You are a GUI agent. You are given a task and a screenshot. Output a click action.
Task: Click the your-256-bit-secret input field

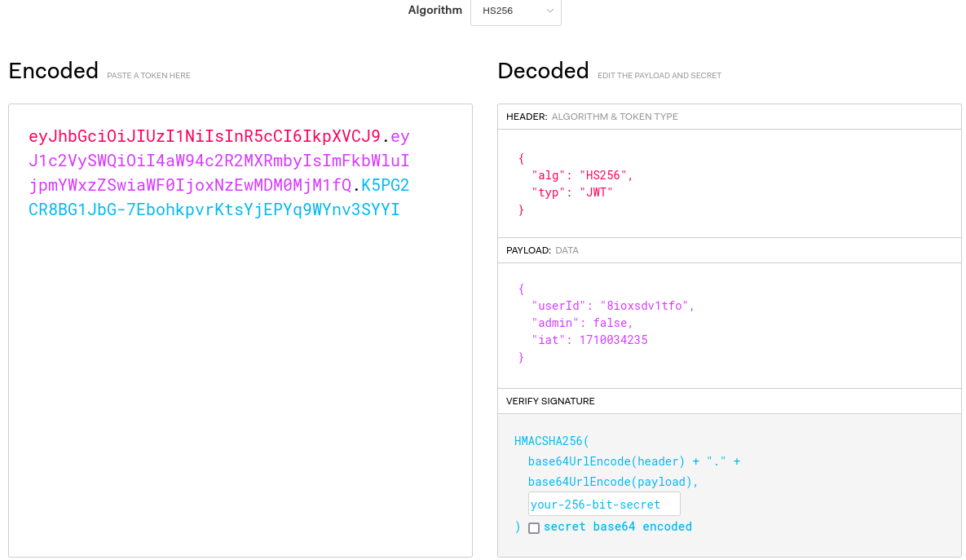click(x=604, y=504)
